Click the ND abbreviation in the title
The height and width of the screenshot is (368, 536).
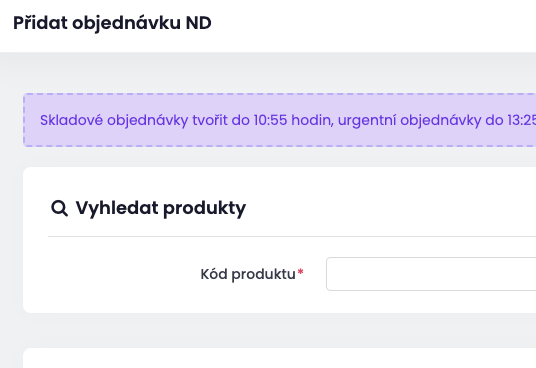199,23
